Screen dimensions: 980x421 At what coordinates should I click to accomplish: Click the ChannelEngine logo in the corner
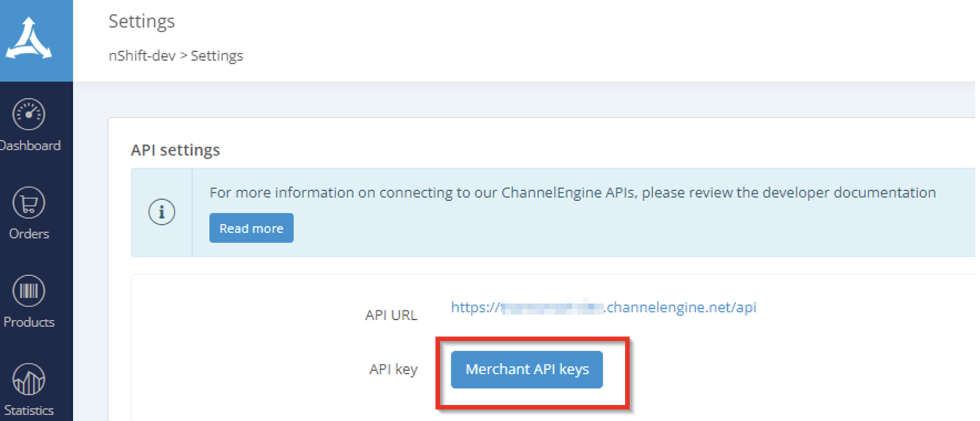pyautogui.click(x=29, y=39)
